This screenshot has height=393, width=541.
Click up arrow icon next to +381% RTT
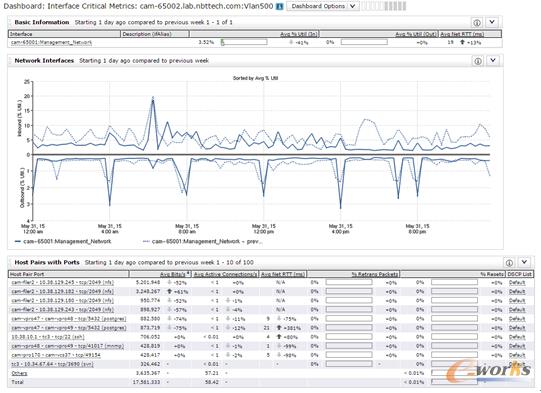point(279,328)
